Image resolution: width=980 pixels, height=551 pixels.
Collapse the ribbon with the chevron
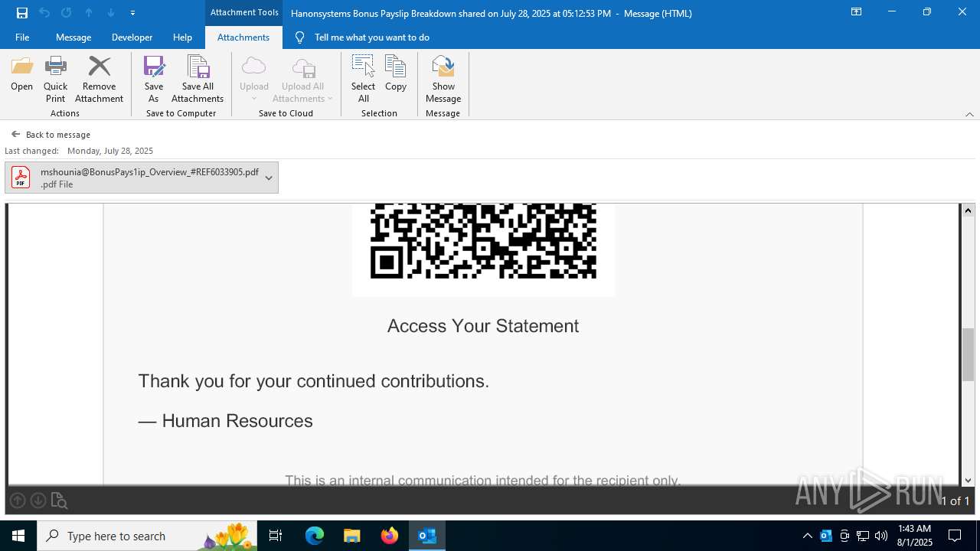pyautogui.click(x=969, y=114)
